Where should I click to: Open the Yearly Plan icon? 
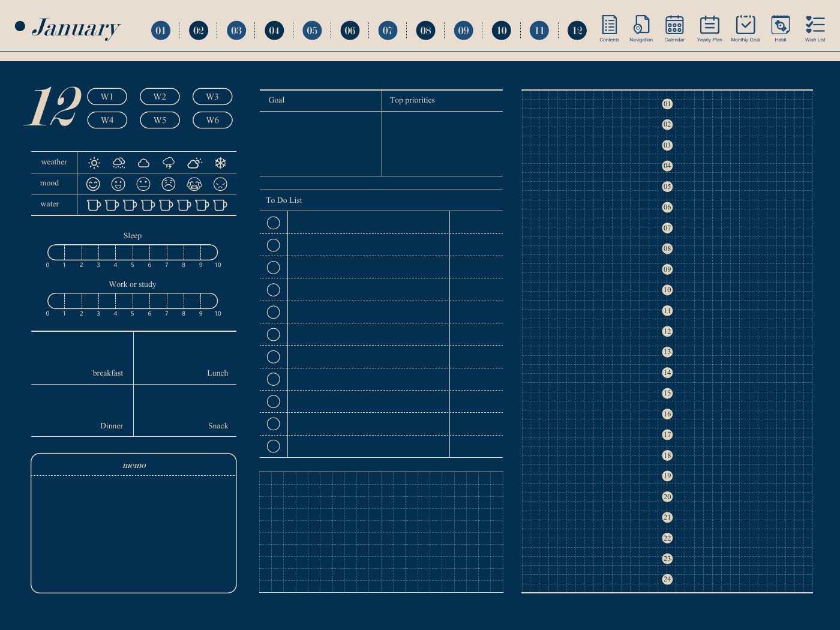pos(709,28)
